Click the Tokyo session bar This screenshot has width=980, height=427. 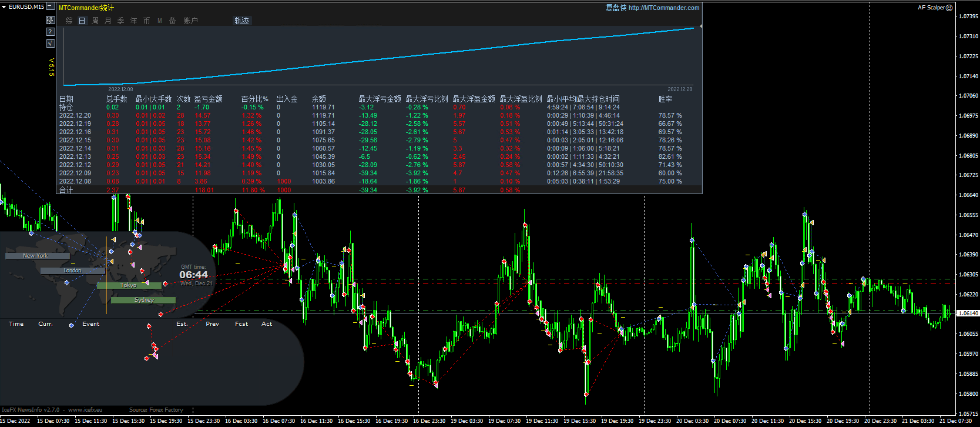(129, 285)
